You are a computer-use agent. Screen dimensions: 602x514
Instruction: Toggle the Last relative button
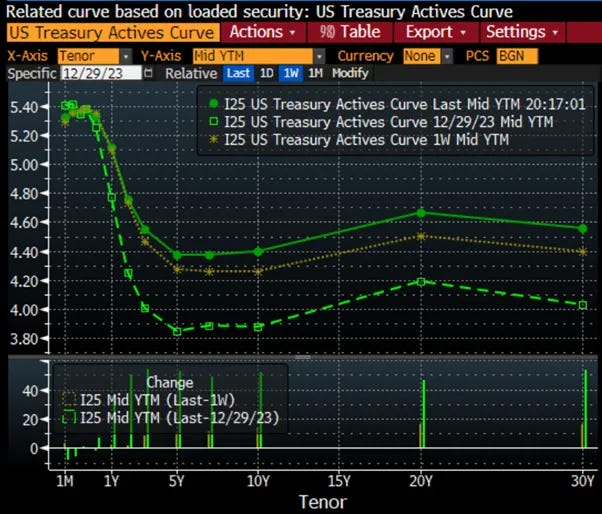238,73
